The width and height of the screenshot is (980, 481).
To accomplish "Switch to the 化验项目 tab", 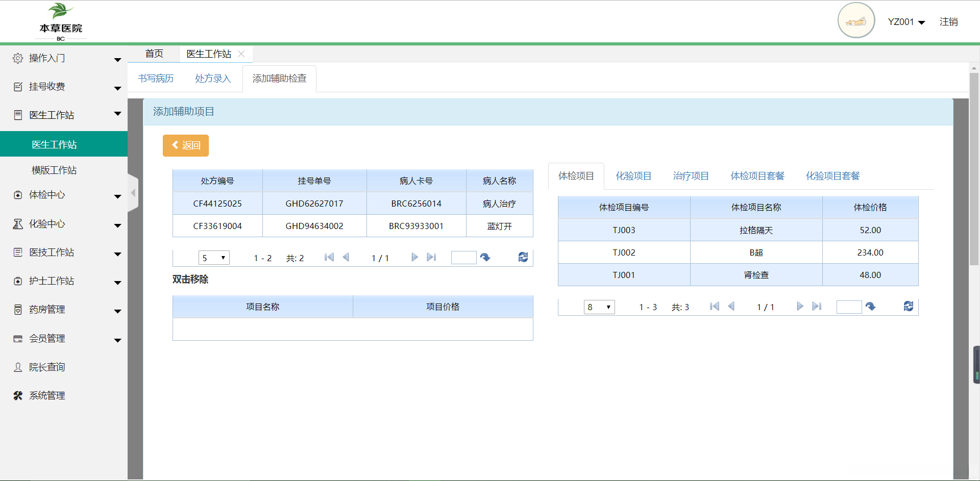I will [x=633, y=175].
